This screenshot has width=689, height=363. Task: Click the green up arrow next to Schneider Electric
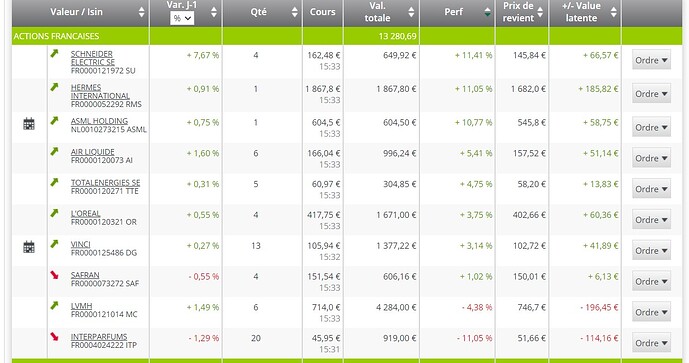pyautogui.click(x=54, y=54)
